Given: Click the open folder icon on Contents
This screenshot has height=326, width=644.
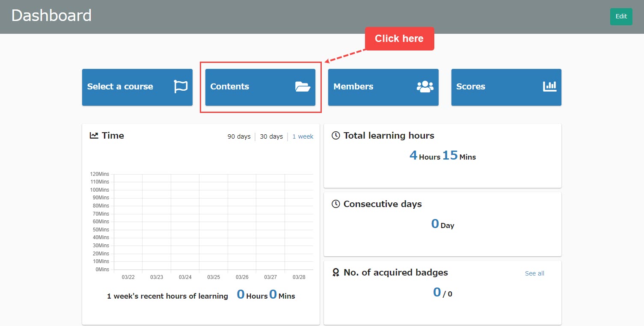Looking at the screenshot, I should point(303,87).
